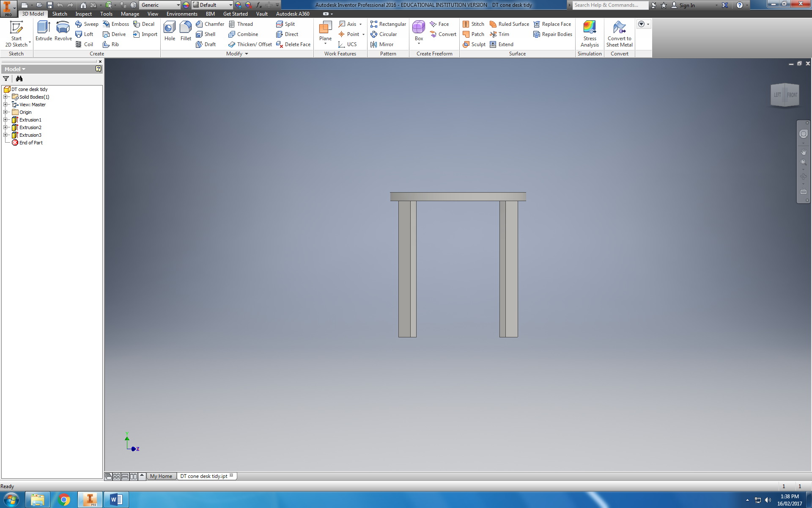This screenshot has width=812, height=508.
Task: Click the My Home tab button
Action: click(162, 476)
